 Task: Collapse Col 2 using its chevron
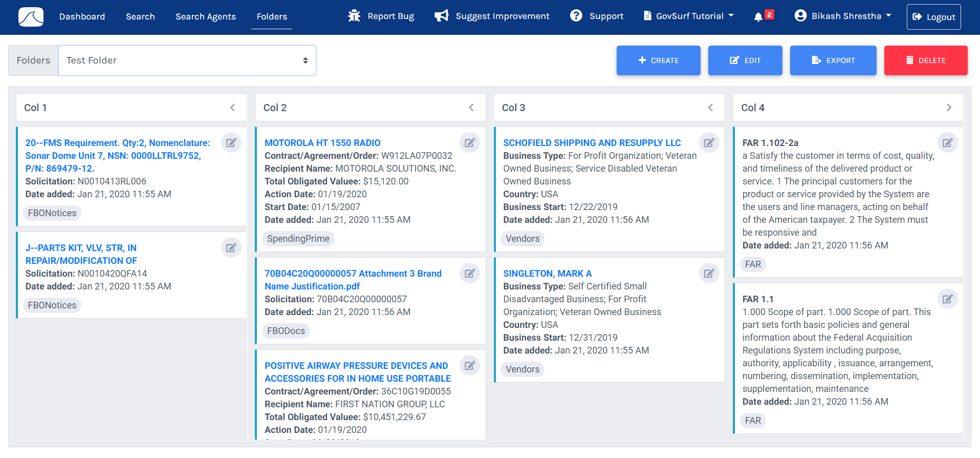click(471, 108)
